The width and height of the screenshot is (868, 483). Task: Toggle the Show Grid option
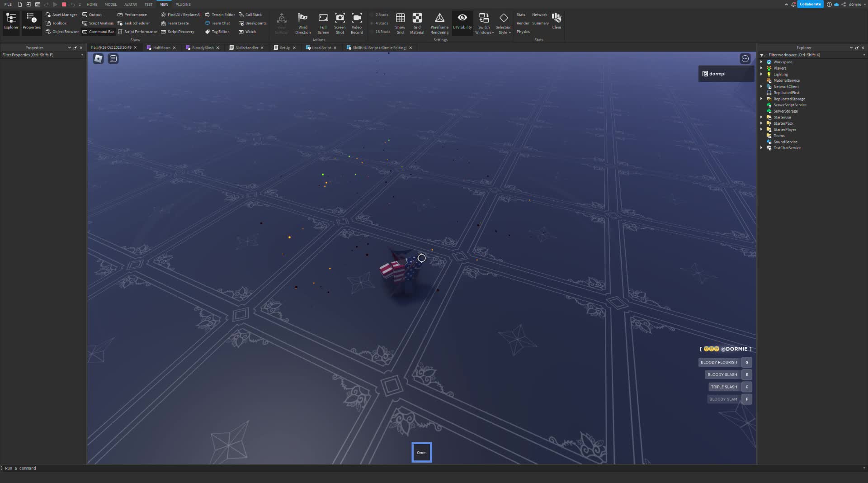click(x=400, y=18)
